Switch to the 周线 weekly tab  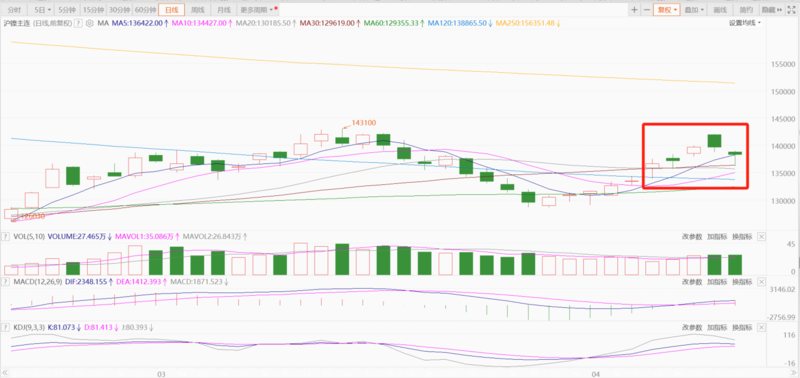tap(197, 10)
